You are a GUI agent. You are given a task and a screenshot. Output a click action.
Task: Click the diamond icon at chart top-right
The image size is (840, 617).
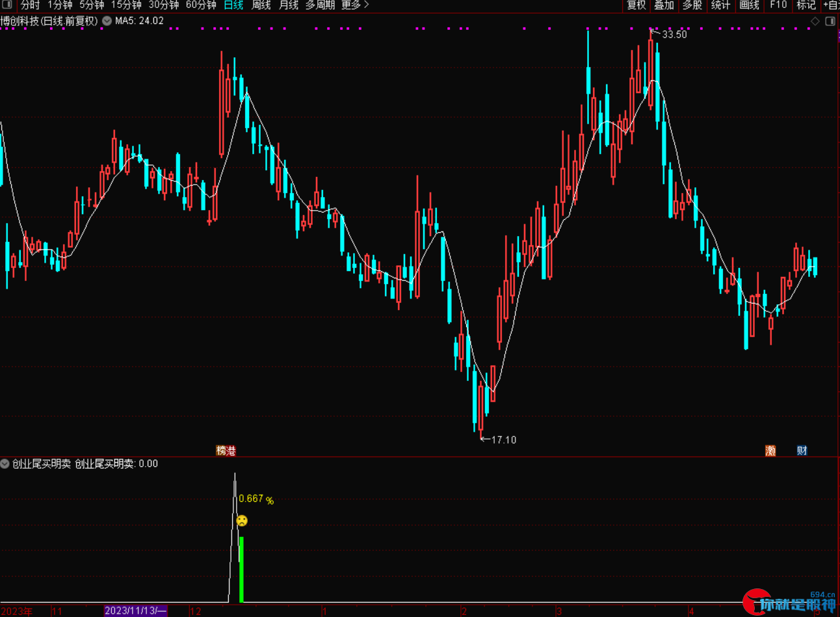[x=815, y=21]
